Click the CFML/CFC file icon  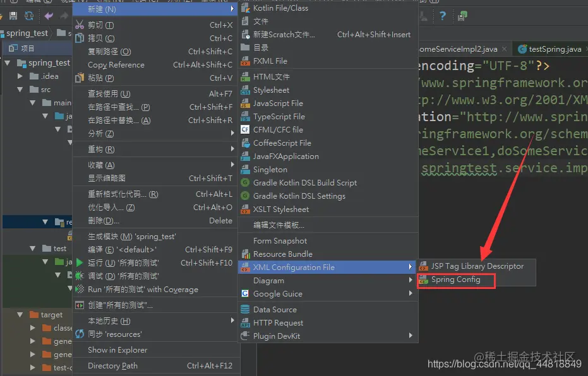pos(245,129)
